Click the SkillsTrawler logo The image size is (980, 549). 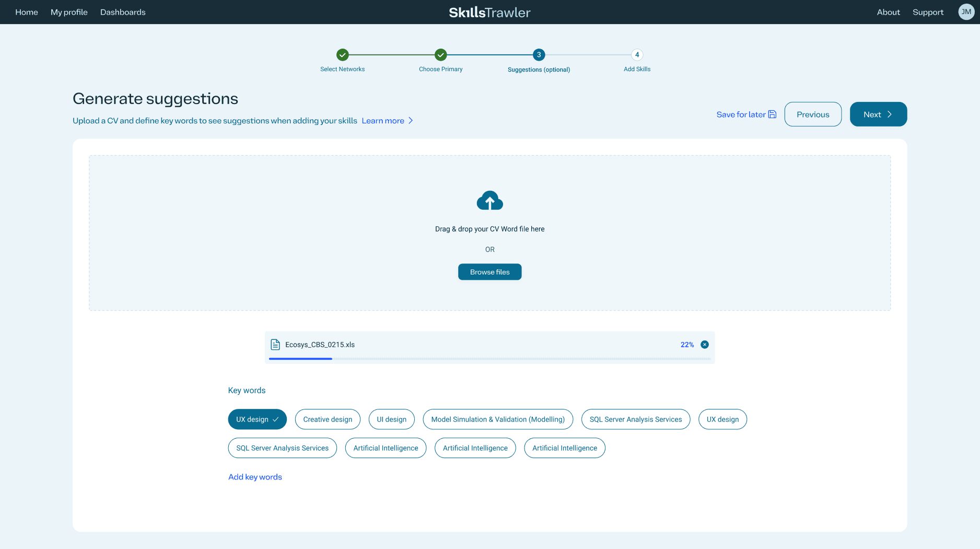tap(489, 12)
